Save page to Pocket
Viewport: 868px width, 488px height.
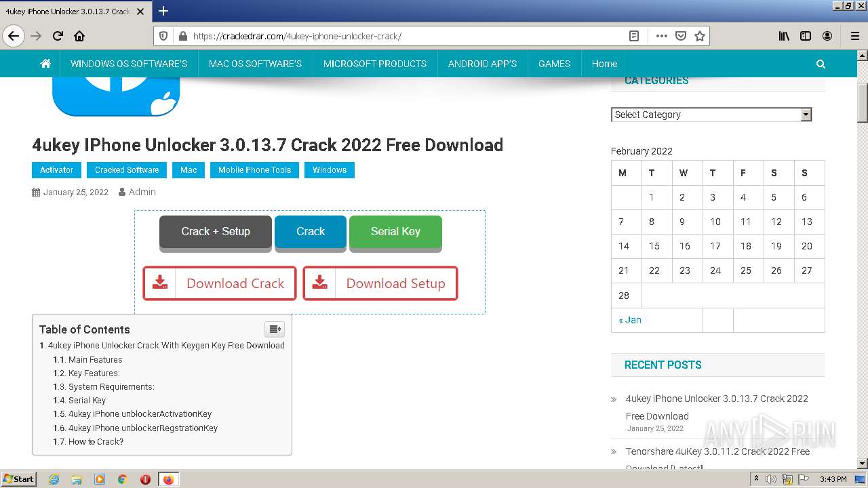click(x=681, y=36)
